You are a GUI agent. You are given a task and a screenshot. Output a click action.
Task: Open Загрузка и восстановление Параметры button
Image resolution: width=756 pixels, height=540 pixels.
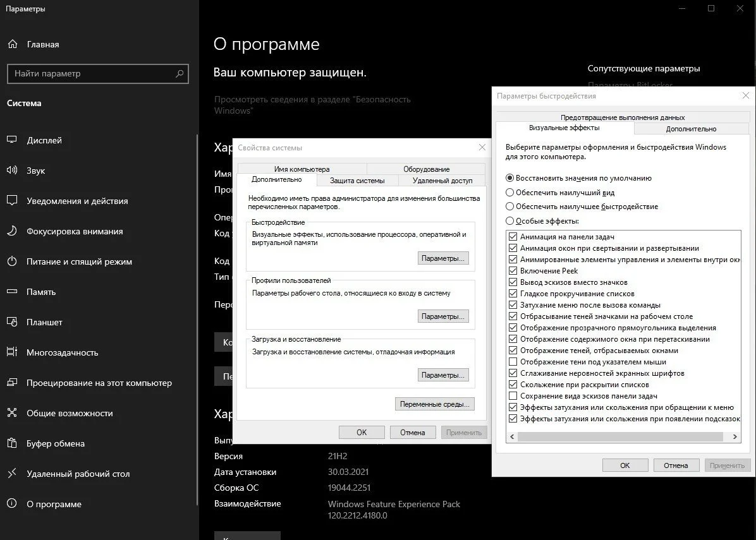(x=443, y=375)
